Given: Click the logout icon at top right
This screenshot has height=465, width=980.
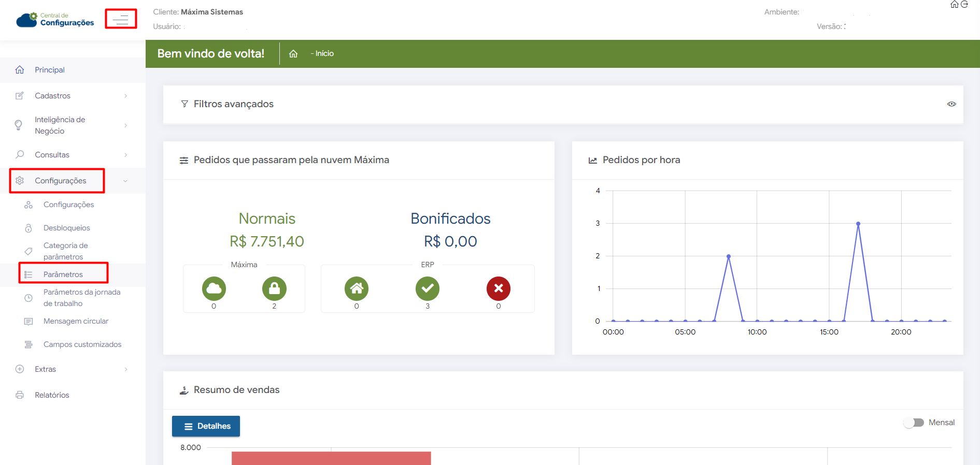Looking at the screenshot, I should coord(964,5).
